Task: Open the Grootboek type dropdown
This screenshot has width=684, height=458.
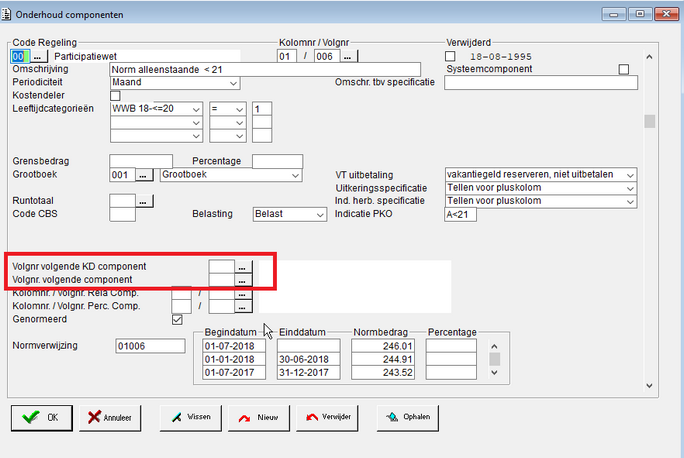Action: 231,175
